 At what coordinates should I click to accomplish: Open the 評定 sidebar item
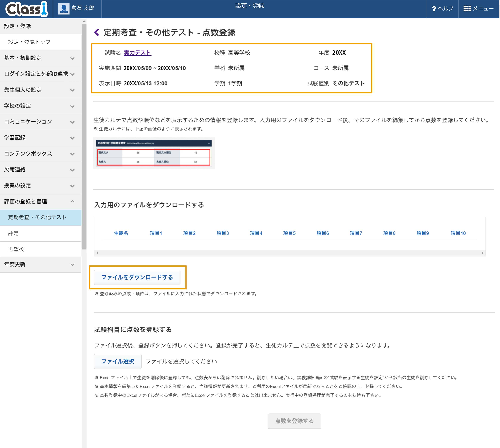pyautogui.click(x=41, y=233)
